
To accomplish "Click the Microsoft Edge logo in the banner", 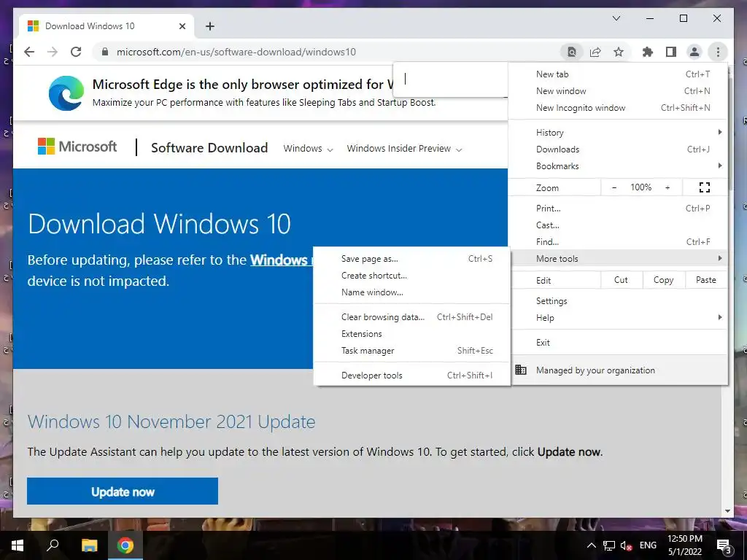I will point(66,93).
